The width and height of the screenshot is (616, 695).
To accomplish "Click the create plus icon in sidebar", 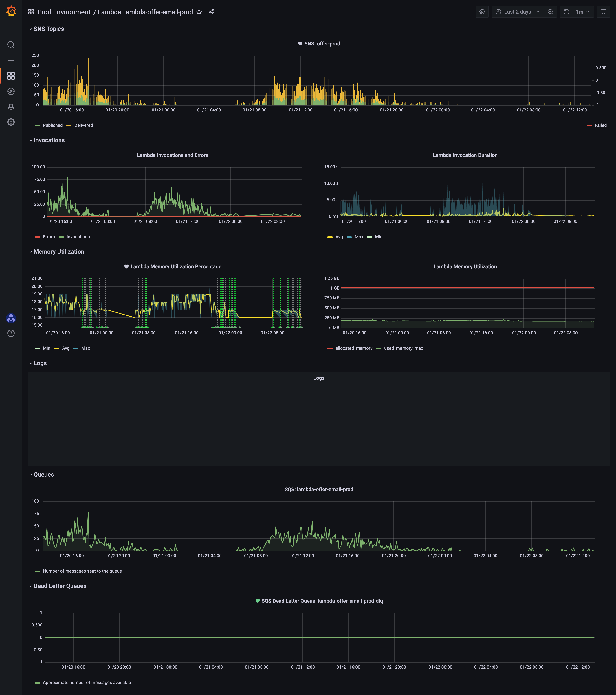I will click(11, 60).
